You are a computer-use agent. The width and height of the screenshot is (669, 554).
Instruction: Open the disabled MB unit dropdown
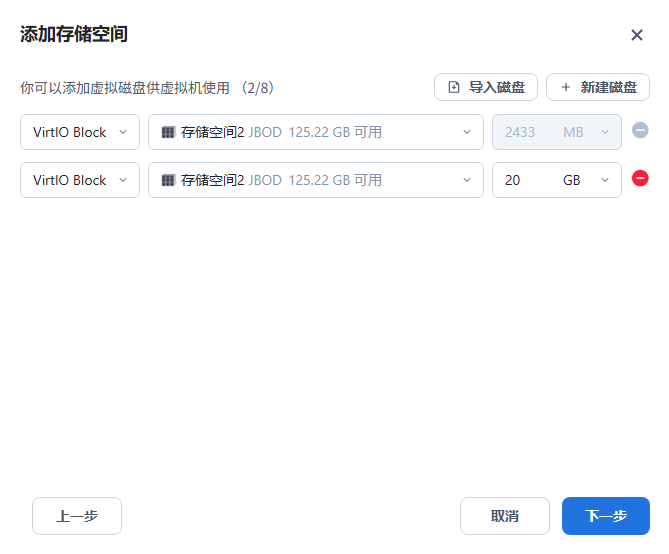tap(586, 132)
